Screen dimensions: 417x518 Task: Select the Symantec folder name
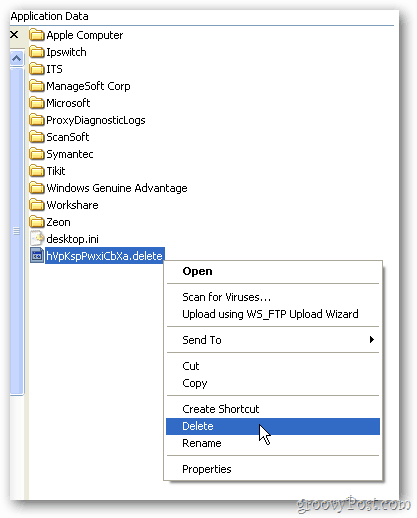(x=70, y=154)
